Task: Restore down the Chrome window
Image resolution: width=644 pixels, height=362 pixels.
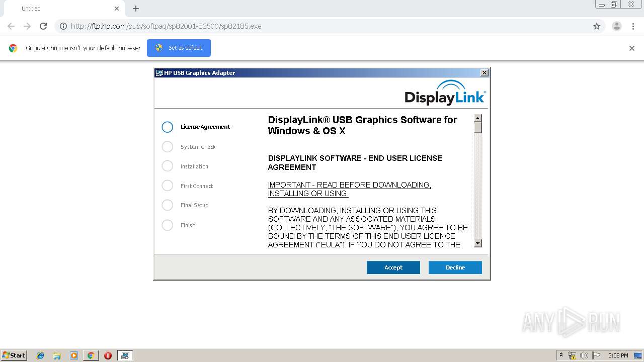Action: pyautogui.click(x=614, y=5)
